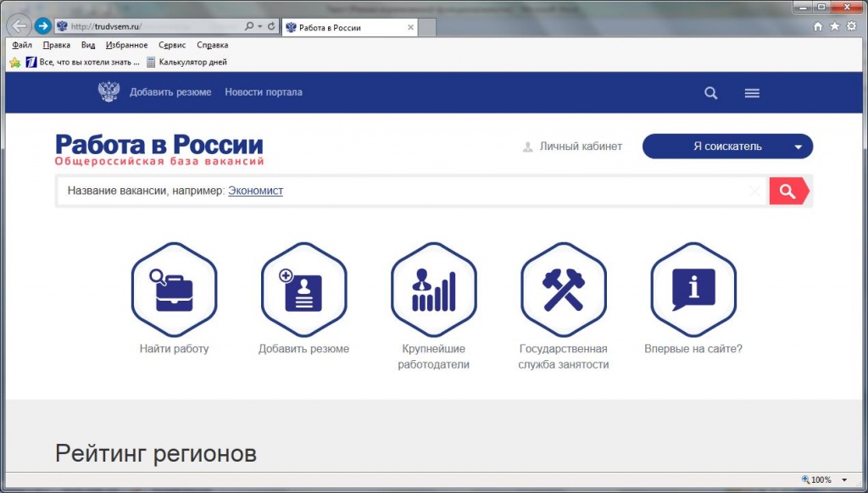Click the Новости портала link

point(264,92)
